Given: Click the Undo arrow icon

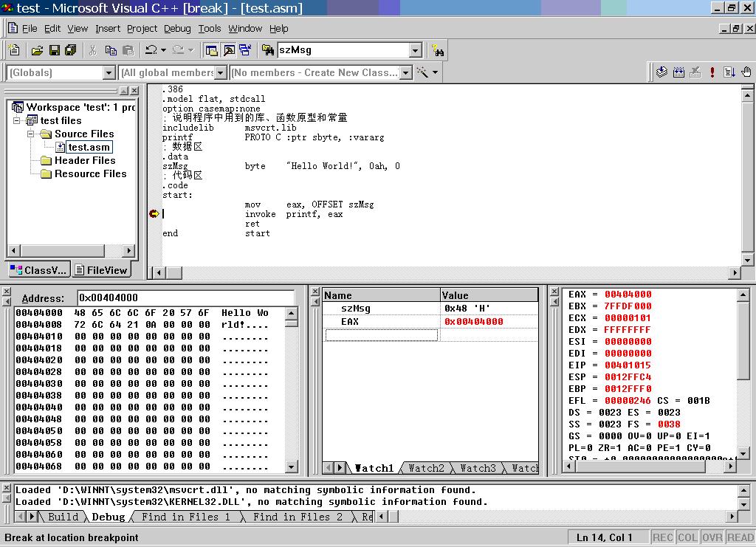Looking at the screenshot, I should (151, 50).
